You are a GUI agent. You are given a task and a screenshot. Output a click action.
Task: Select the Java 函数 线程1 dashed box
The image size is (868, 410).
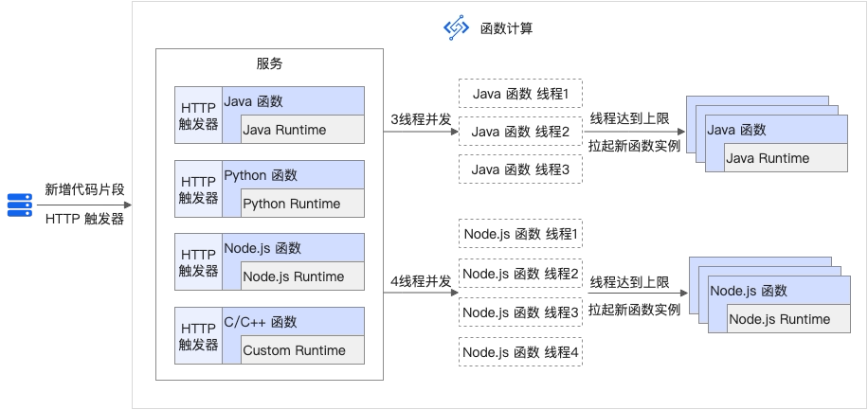coord(520,94)
